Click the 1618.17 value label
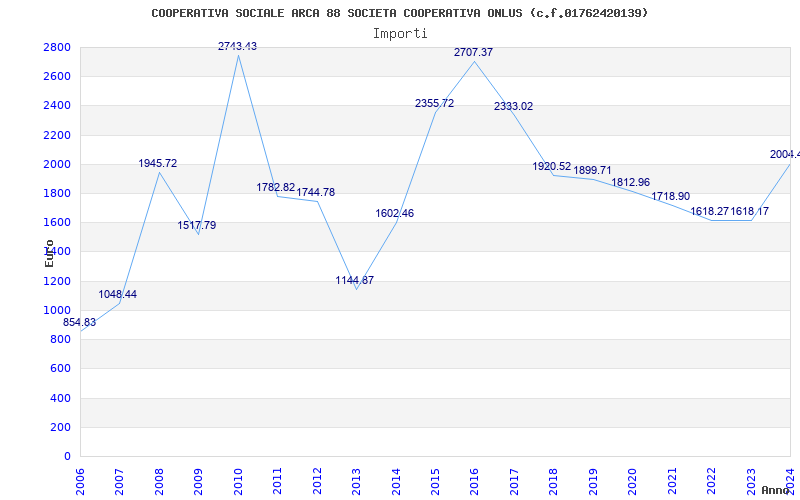800x500 pixels. coord(749,211)
